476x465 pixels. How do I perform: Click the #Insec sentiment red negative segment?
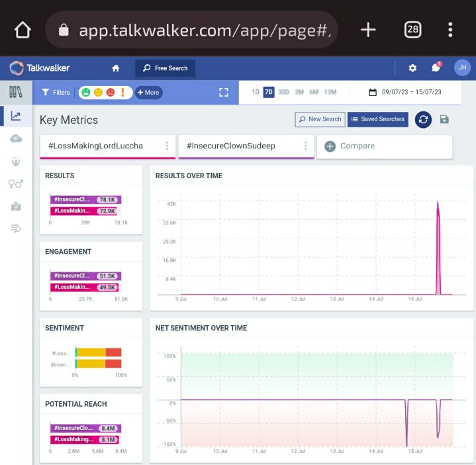113,364
